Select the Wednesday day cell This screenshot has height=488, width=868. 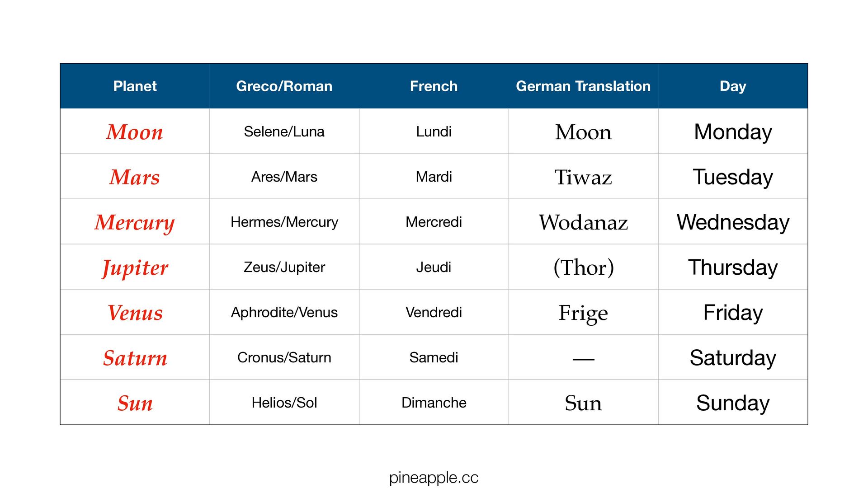(x=733, y=222)
